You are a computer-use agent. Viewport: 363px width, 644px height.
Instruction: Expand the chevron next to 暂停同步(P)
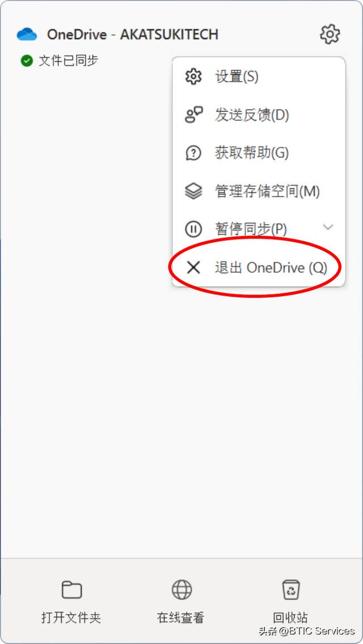pyautogui.click(x=328, y=227)
